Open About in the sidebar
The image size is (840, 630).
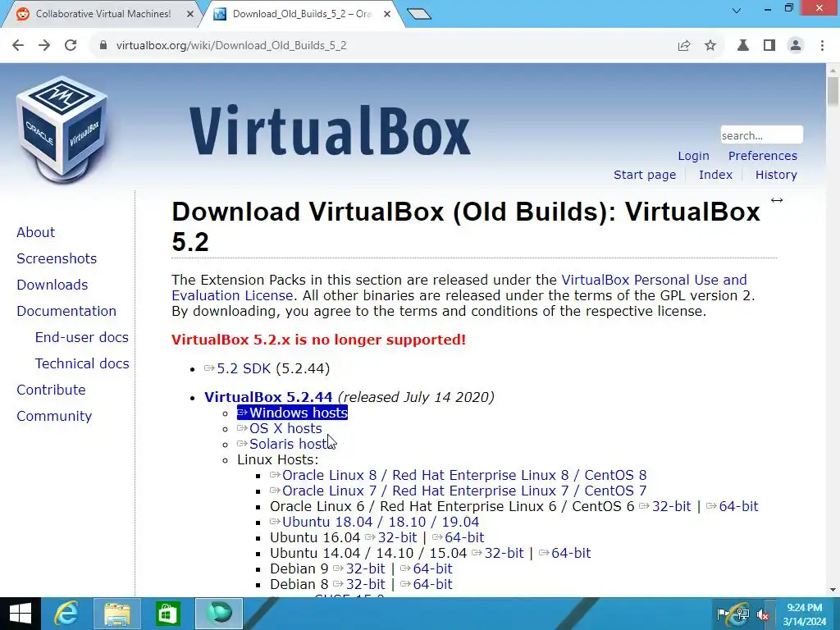pos(35,232)
